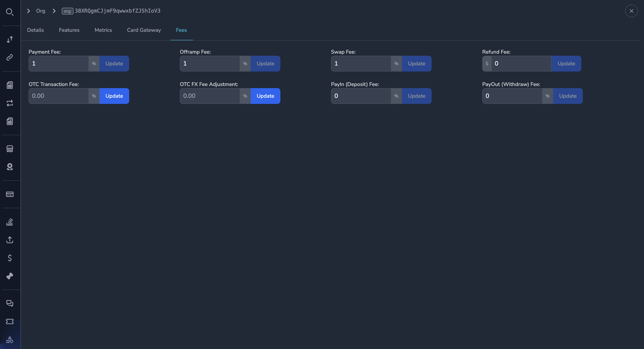Click the PayOut (Withdraw) Fee label

click(511, 84)
